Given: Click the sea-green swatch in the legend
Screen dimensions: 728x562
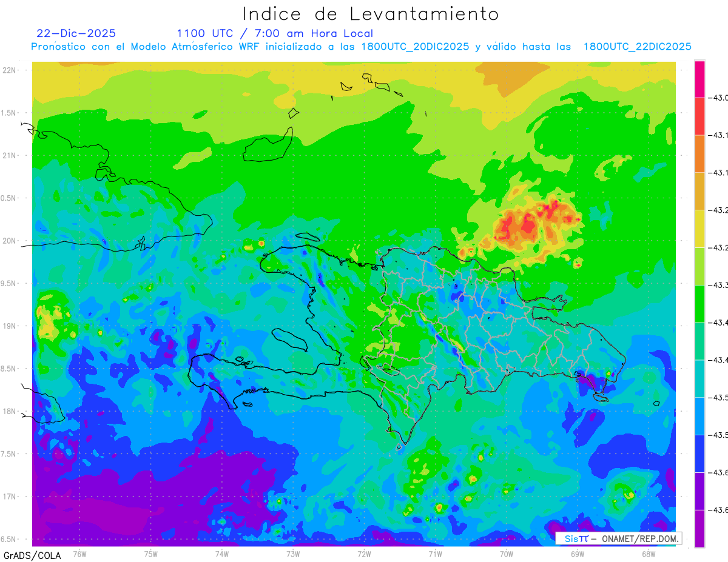Looking at the screenshot, I should (x=699, y=341).
